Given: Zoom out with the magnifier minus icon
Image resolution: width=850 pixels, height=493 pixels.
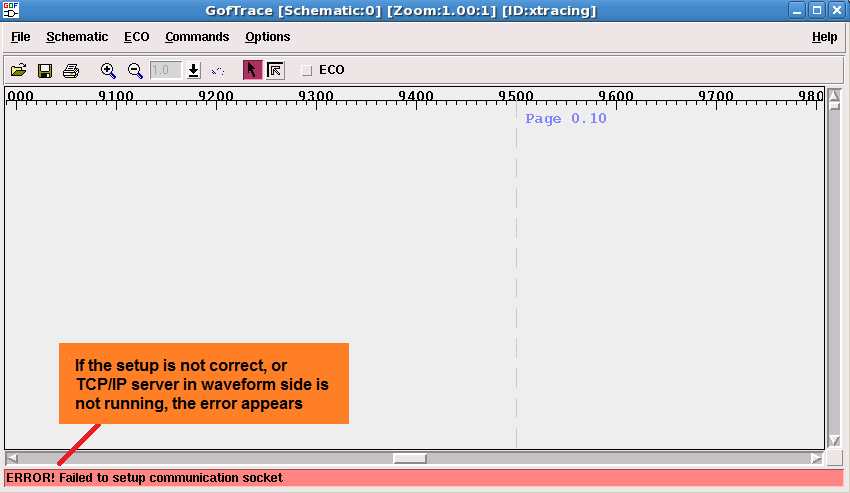Looking at the screenshot, I should 135,71.
